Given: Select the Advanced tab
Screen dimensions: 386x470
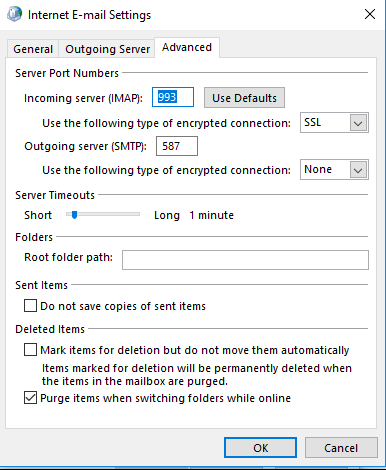Looking at the screenshot, I should [187, 47].
